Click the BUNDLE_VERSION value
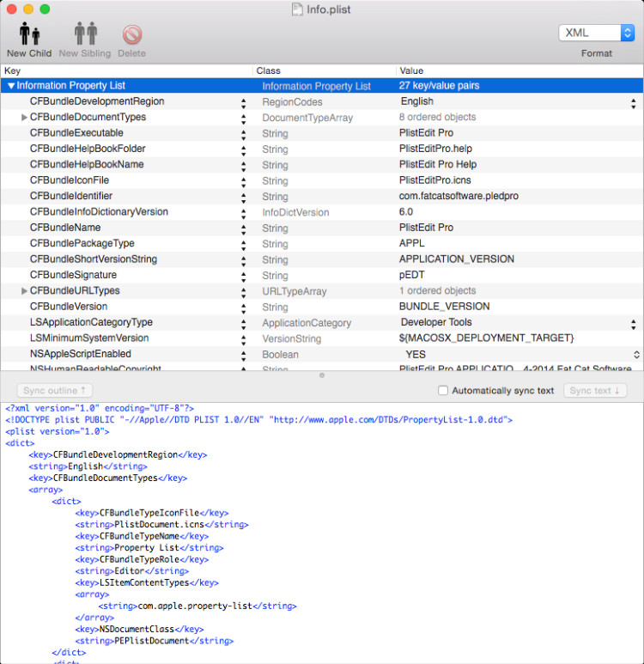This screenshot has height=664, width=644. coord(444,307)
